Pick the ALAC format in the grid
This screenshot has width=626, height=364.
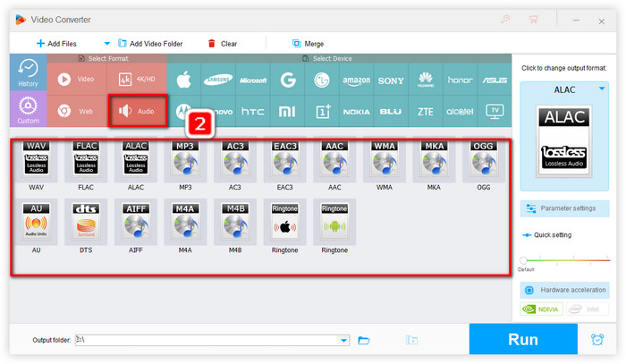(x=136, y=159)
